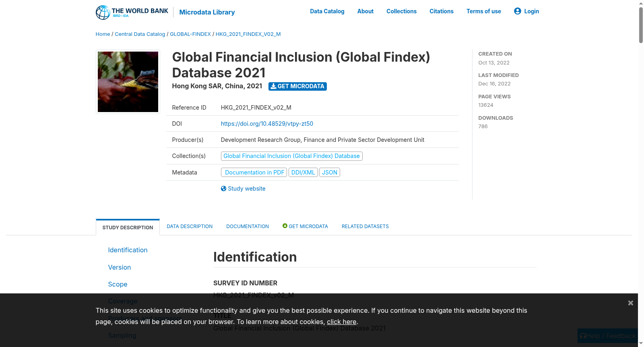This screenshot has height=347, width=644.
Task: Click the Login user avatar icon
Action: [518, 11]
